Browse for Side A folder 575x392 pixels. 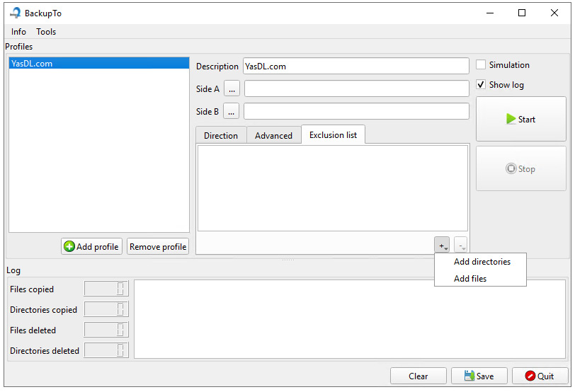[232, 88]
